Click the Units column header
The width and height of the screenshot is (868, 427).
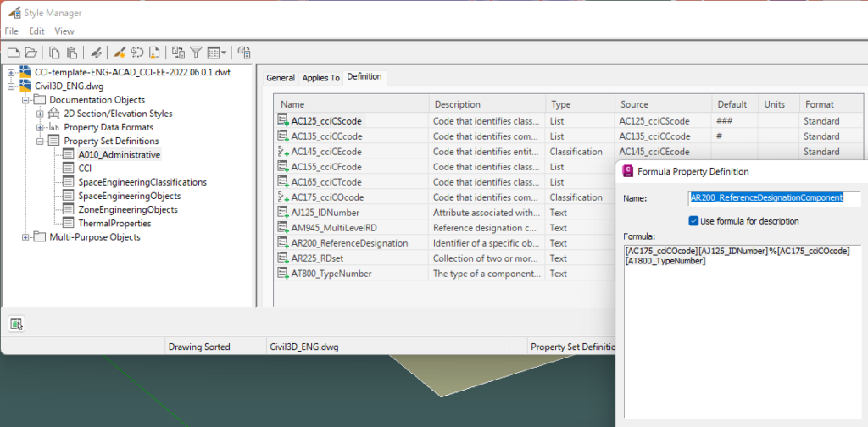(779, 104)
